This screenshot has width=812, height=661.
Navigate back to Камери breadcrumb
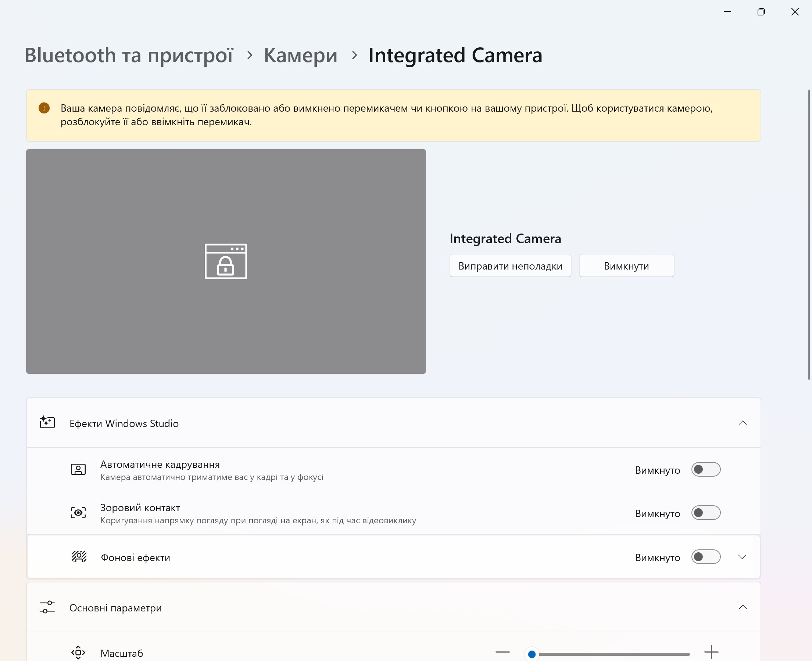(300, 55)
